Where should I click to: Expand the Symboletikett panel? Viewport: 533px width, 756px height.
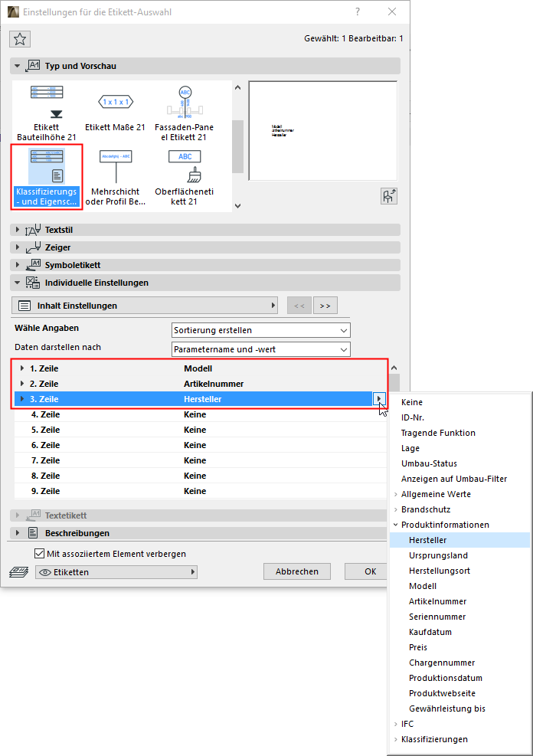(x=18, y=265)
